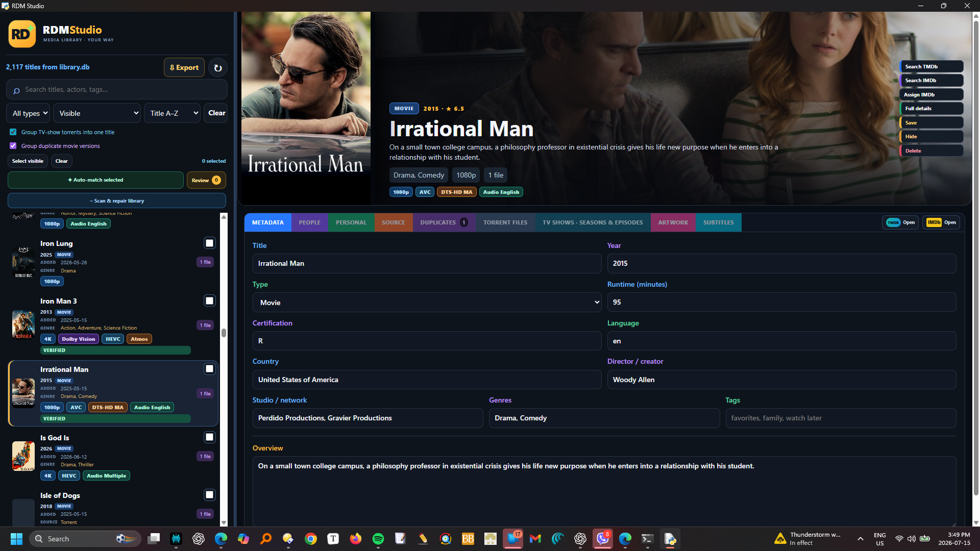Launch Spotify from the taskbar
Image resolution: width=980 pixels, height=551 pixels.
pos(378,539)
